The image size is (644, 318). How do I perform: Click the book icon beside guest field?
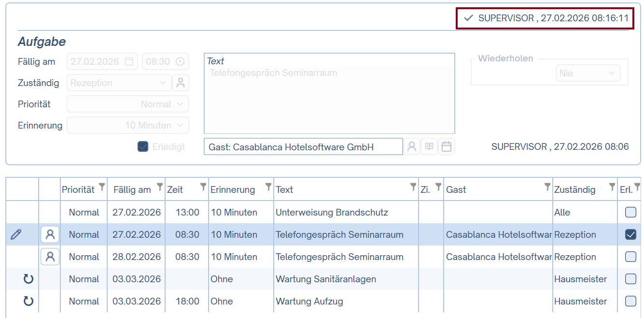429,147
